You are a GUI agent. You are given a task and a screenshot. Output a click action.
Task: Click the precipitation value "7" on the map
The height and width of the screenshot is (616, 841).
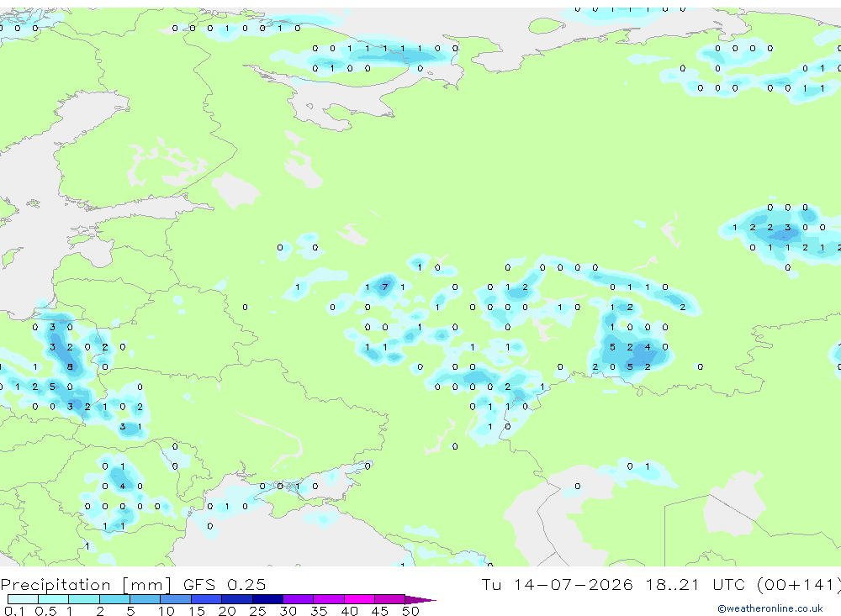point(384,287)
